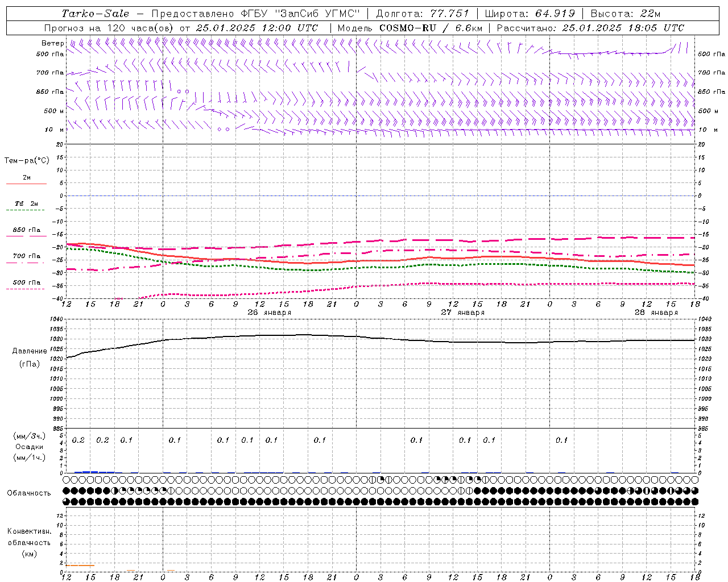The image size is (728, 582).
Task: Select the "Давление" pressure panel label
Action: pos(30,351)
